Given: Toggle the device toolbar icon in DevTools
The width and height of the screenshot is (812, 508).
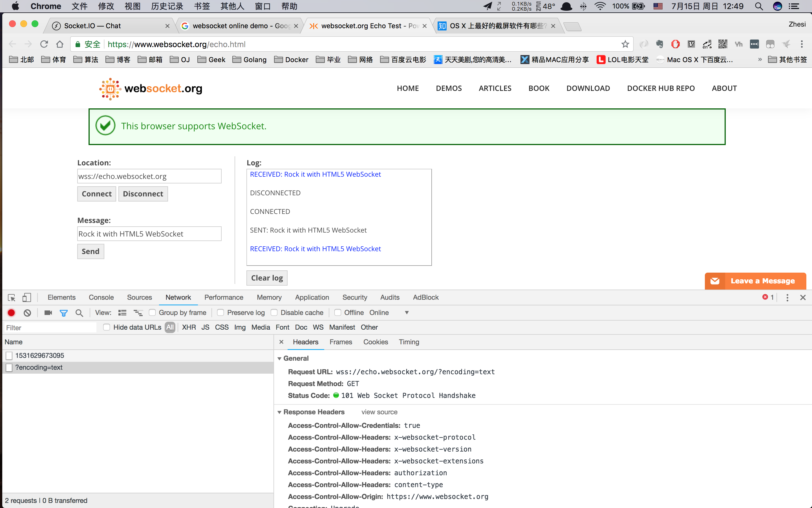Looking at the screenshot, I should (27, 298).
